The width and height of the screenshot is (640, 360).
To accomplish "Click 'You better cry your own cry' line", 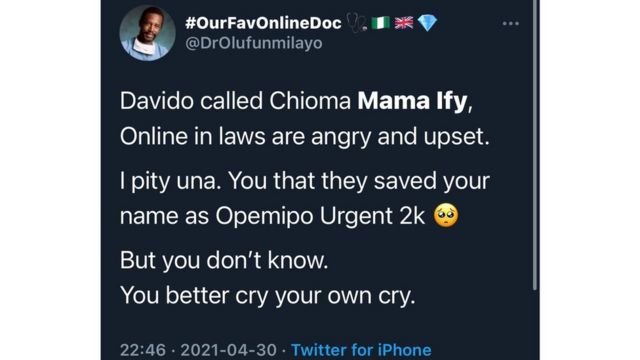I will tap(268, 296).
